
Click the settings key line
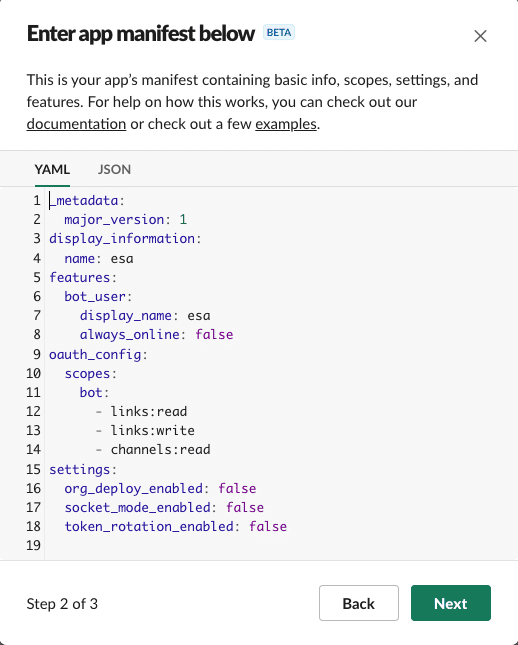(x=83, y=469)
